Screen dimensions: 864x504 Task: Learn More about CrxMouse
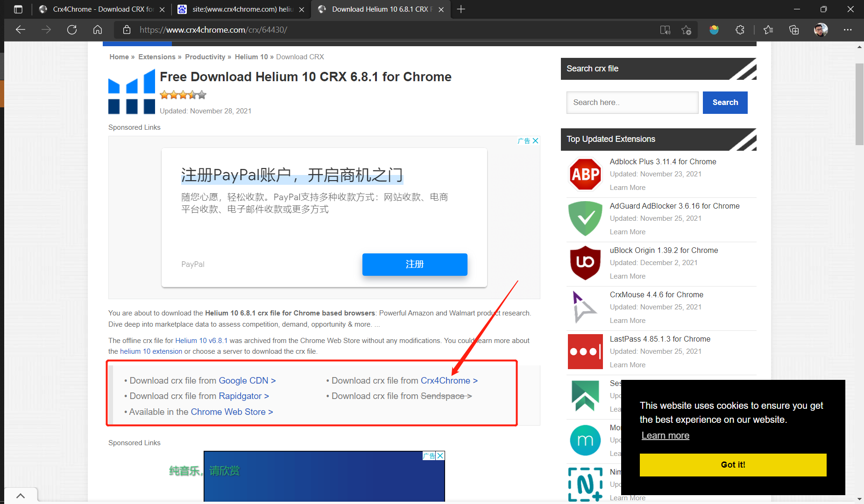[628, 321]
